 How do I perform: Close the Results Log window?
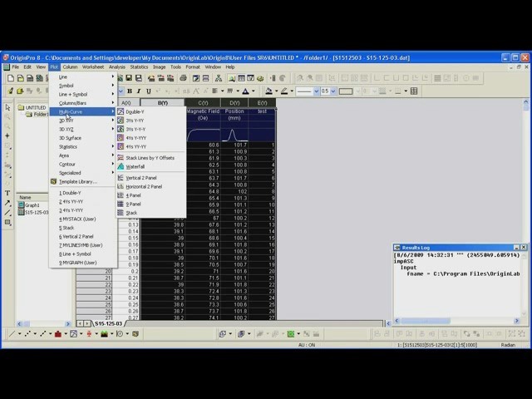pos(524,248)
